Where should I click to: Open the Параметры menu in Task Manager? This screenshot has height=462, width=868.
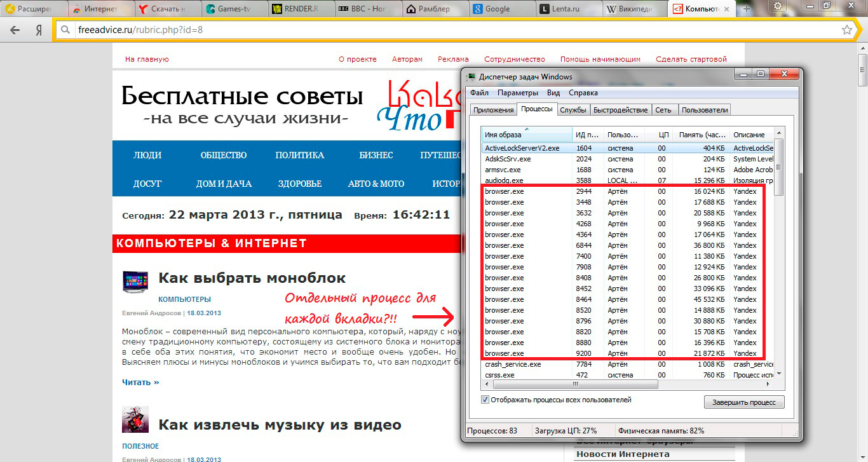[x=517, y=93]
